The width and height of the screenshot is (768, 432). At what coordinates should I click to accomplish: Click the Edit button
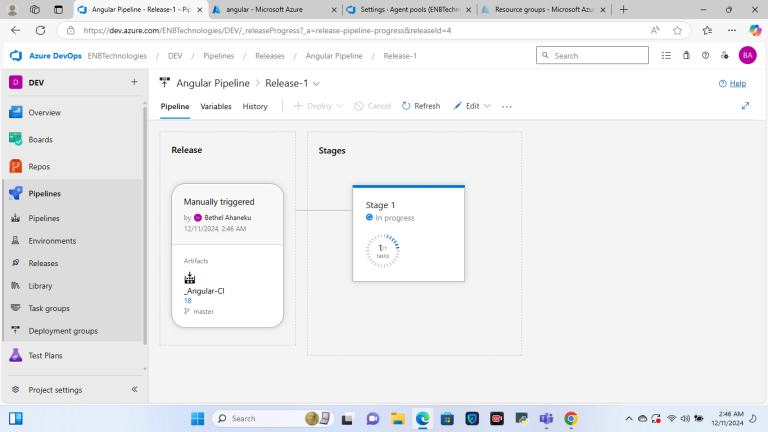[x=466, y=106]
